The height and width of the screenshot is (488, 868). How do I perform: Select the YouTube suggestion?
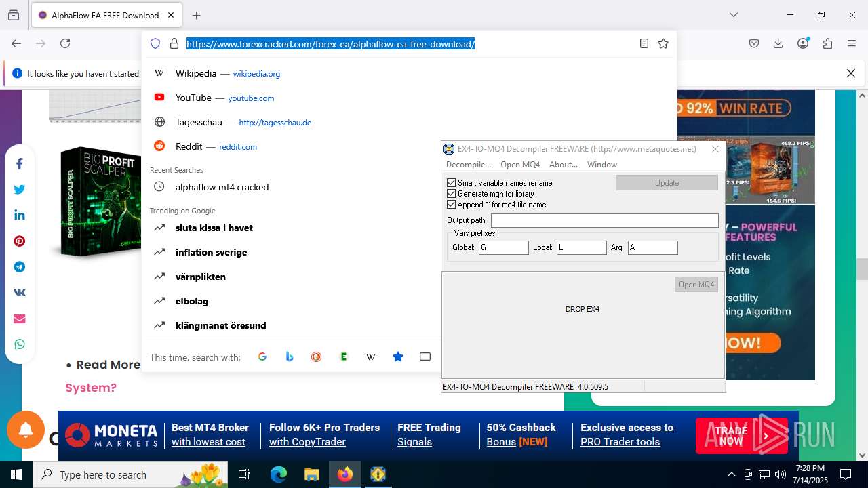(409, 98)
